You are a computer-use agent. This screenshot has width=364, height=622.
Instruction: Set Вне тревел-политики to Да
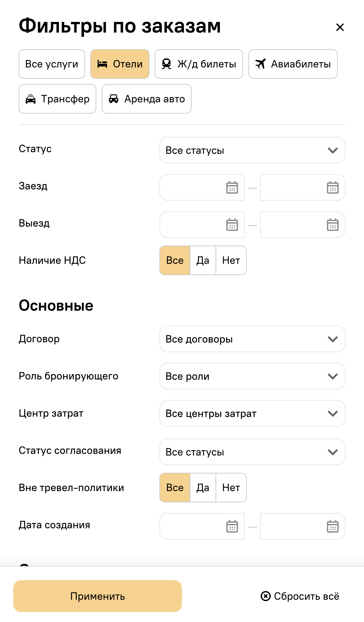(x=203, y=488)
